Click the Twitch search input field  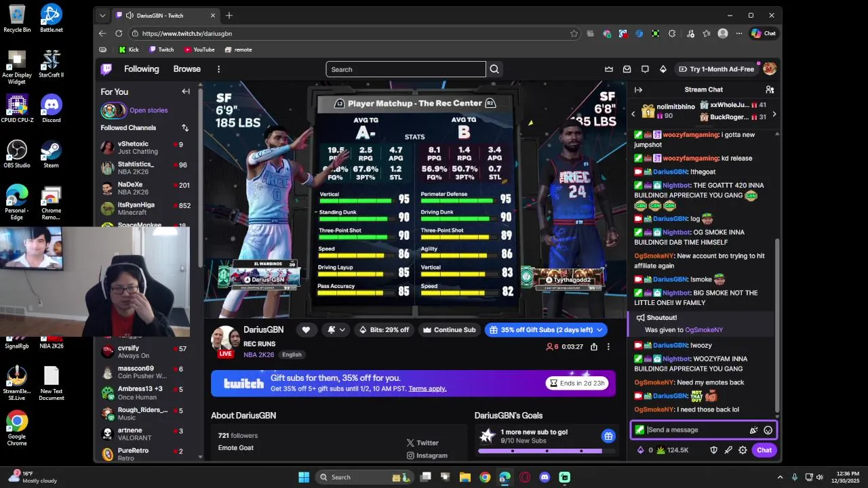tap(406, 69)
